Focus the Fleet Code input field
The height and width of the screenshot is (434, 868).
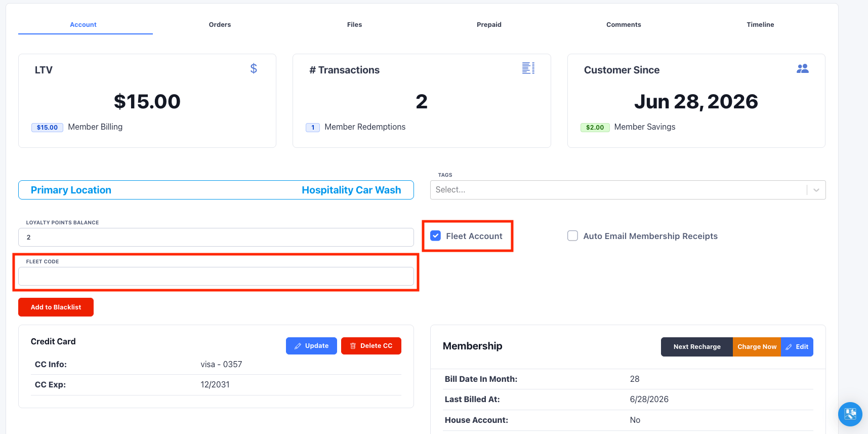(216, 276)
